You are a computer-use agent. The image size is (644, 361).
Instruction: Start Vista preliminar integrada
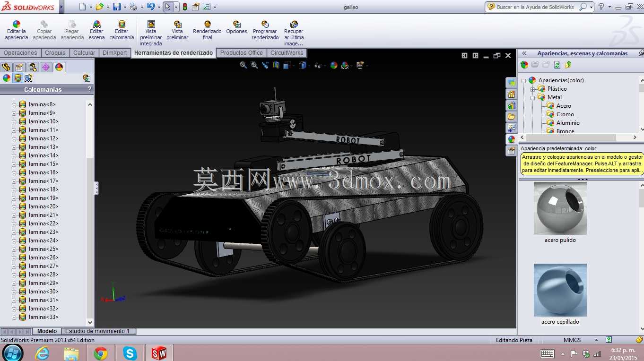[151, 34]
